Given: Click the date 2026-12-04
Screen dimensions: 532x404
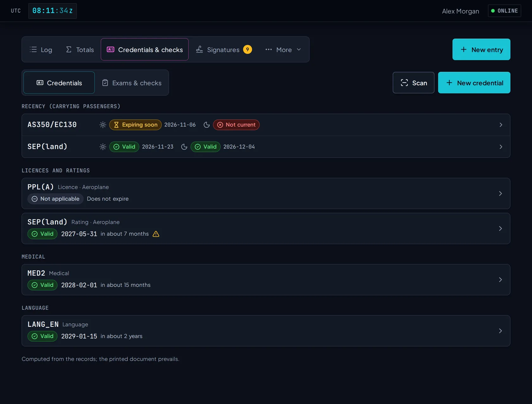Looking at the screenshot, I should (x=239, y=147).
